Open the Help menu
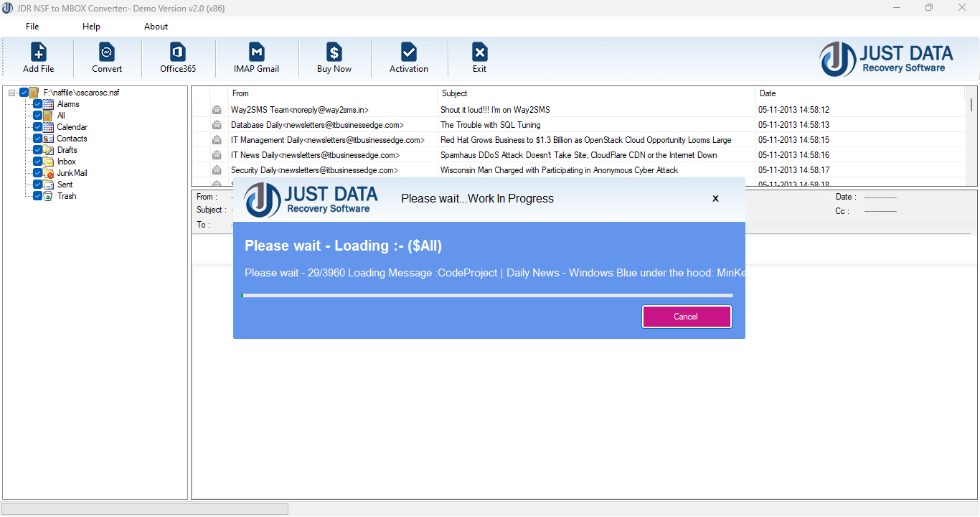 [x=91, y=27]
